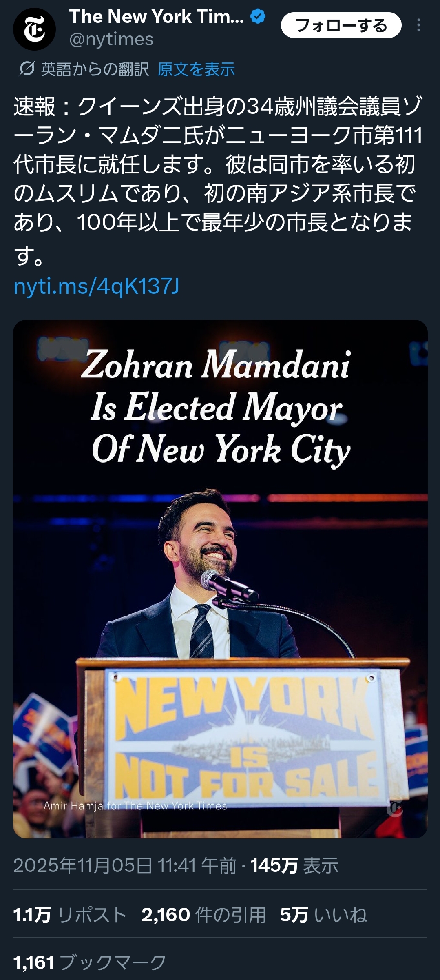
Task: Click 原文を表示 to show original text
Action: point(196,69)
